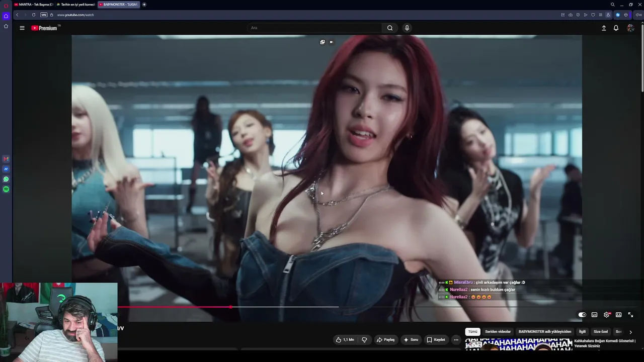Toggle YouTube autoplay switch
The height and width of the screenshot is (362, 644).
pos(582,315)
